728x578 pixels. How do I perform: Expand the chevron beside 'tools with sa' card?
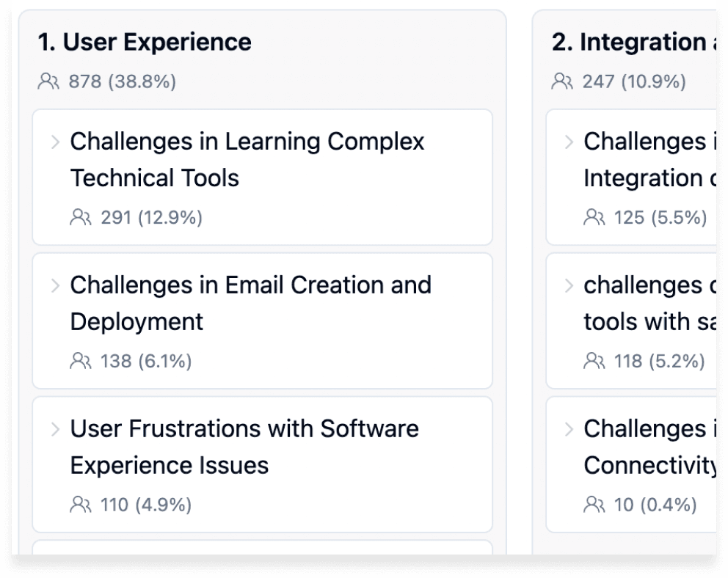point(569,285)
